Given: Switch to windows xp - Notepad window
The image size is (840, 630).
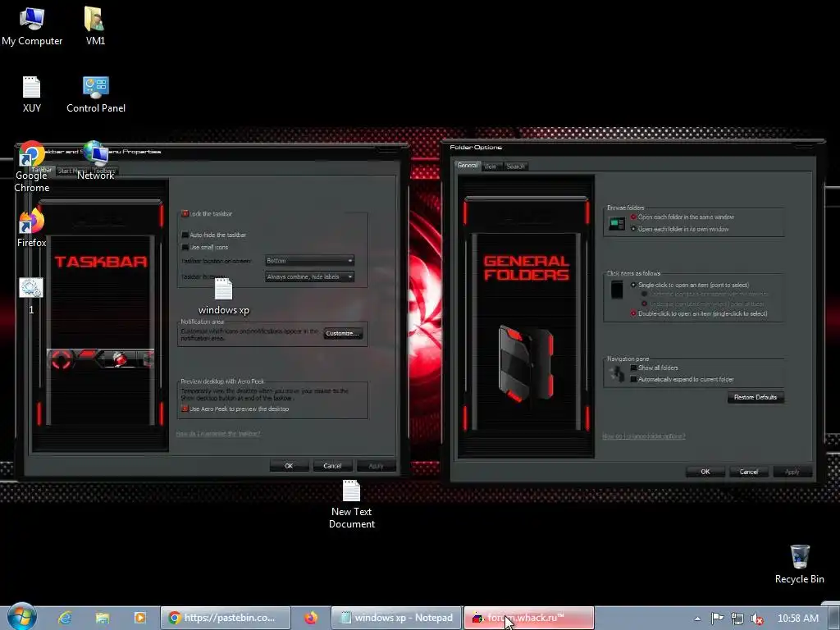Looking at the screenshot, I should point(396,618).
